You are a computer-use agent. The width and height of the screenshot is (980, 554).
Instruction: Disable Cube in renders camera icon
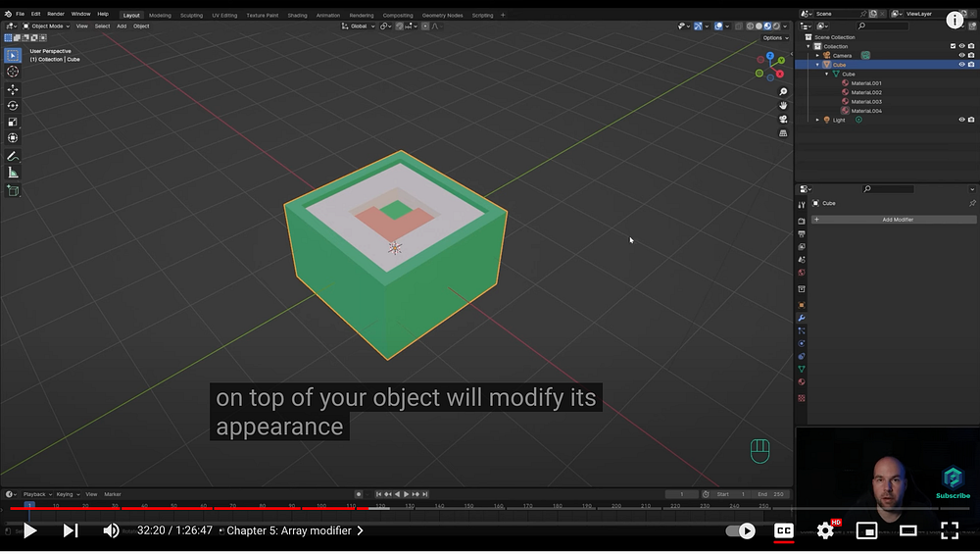970,65
